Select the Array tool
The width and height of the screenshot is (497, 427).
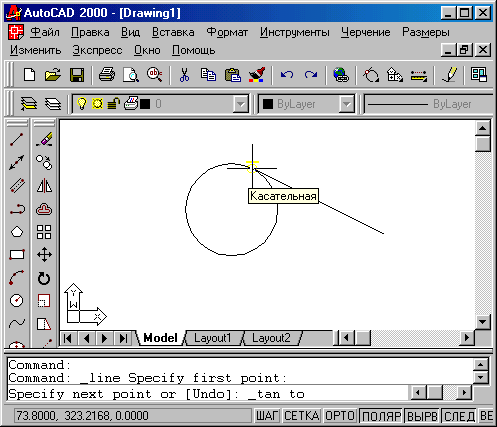click(x=44, y=232)
